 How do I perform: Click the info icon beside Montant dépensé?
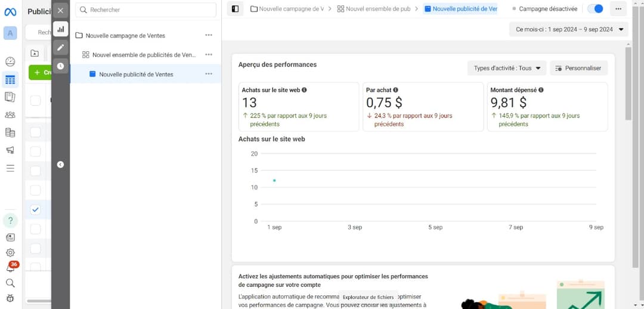point(541,90)
